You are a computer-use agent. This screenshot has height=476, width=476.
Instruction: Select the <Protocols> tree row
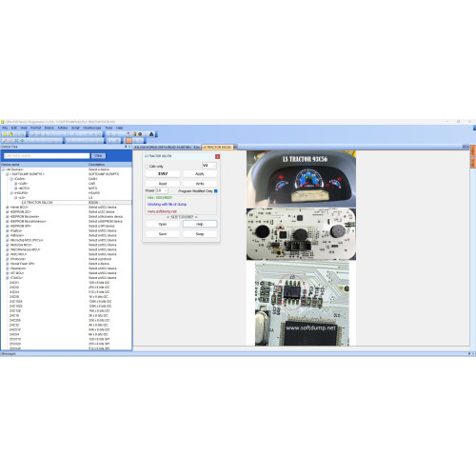66,259
